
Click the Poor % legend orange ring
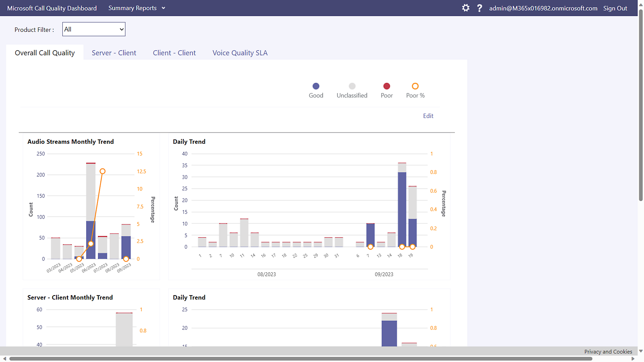point(415,86)
